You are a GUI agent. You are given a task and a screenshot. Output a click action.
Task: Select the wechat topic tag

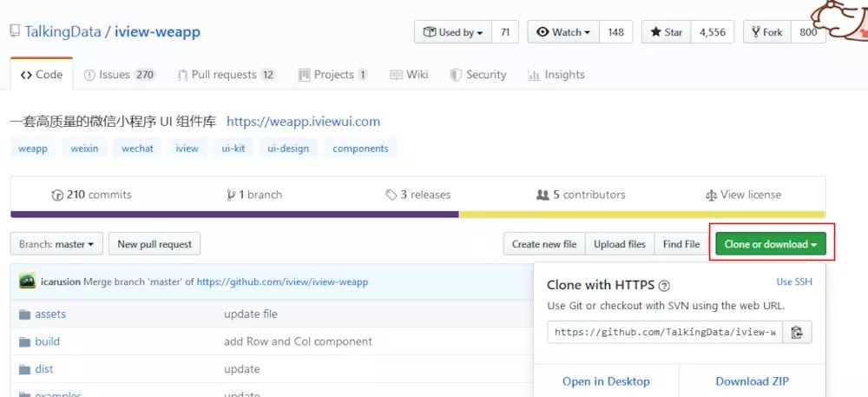coord(137,149)
